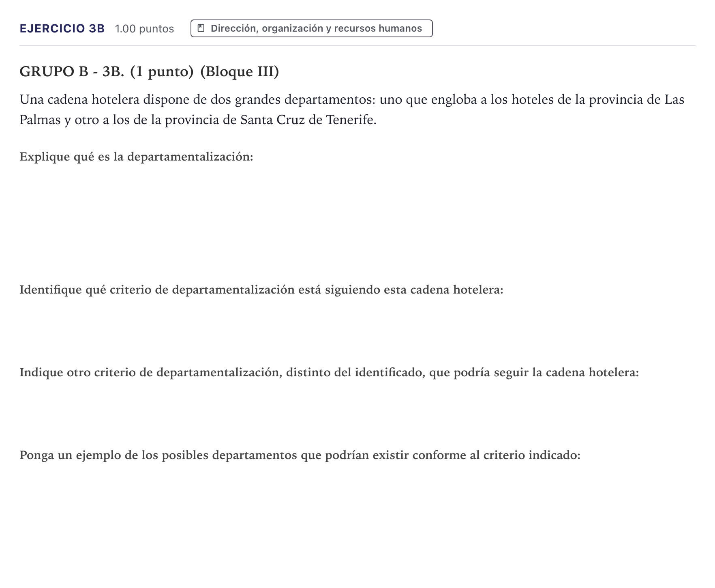
Task: Select the EJERCICIO 3B heading
Action: tap(62, 29)
